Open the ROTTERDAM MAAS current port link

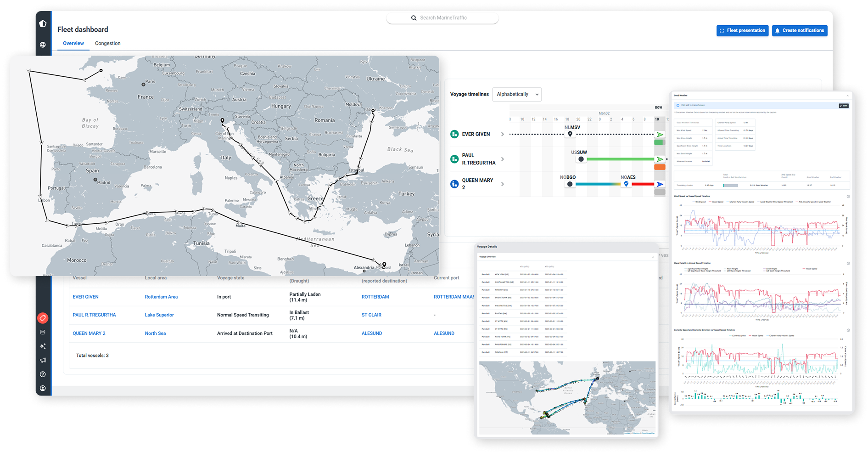tap(454, 297)
